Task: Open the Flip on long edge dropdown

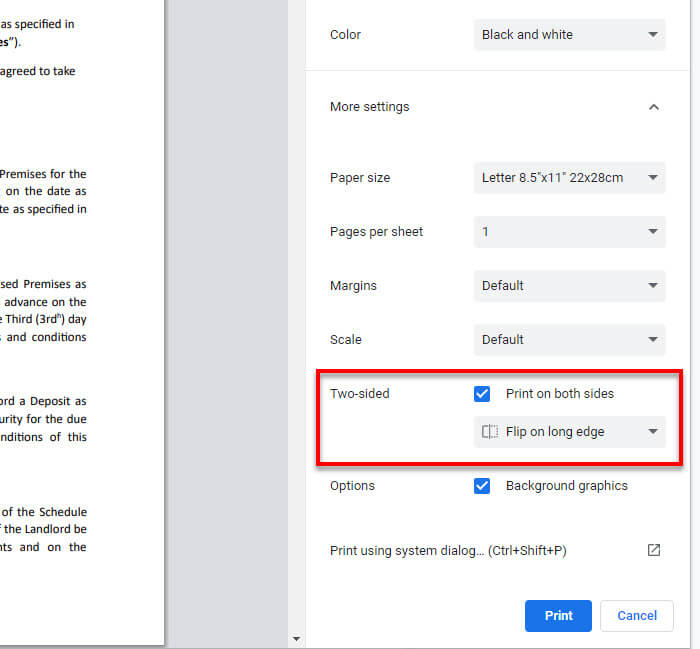Action: (x=569, y=432)
